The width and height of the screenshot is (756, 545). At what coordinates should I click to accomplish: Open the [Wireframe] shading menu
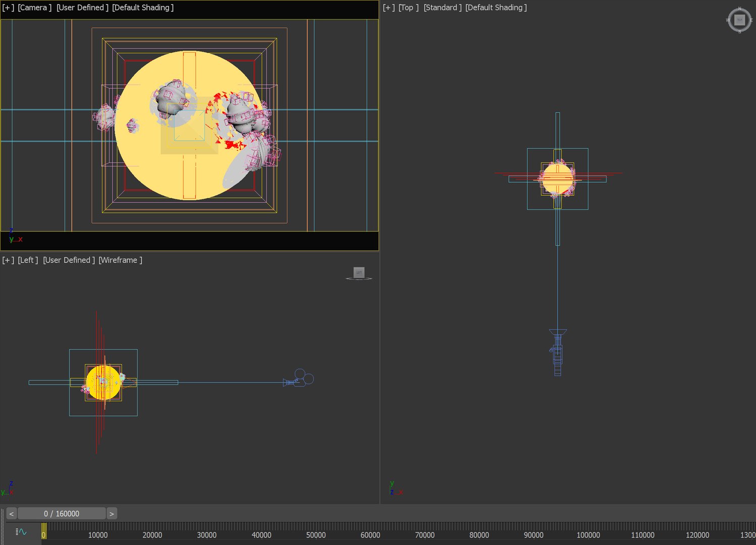pyautogui.click(x=121, y=260)
